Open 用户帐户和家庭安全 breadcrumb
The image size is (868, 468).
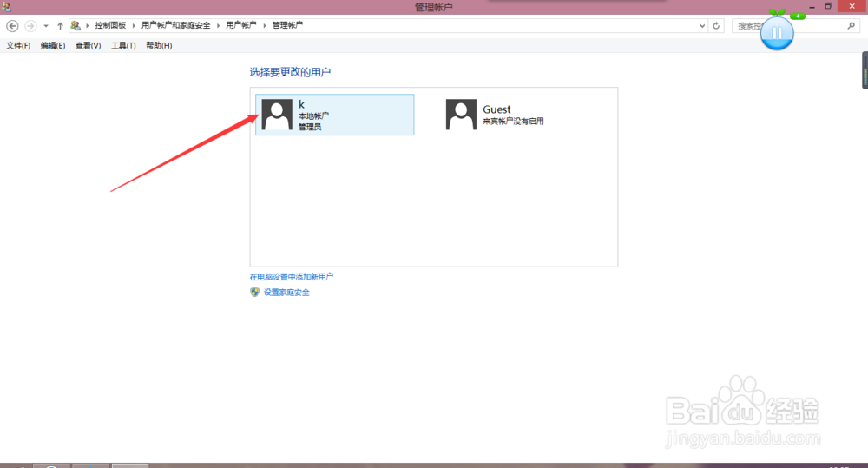point(175,25)
